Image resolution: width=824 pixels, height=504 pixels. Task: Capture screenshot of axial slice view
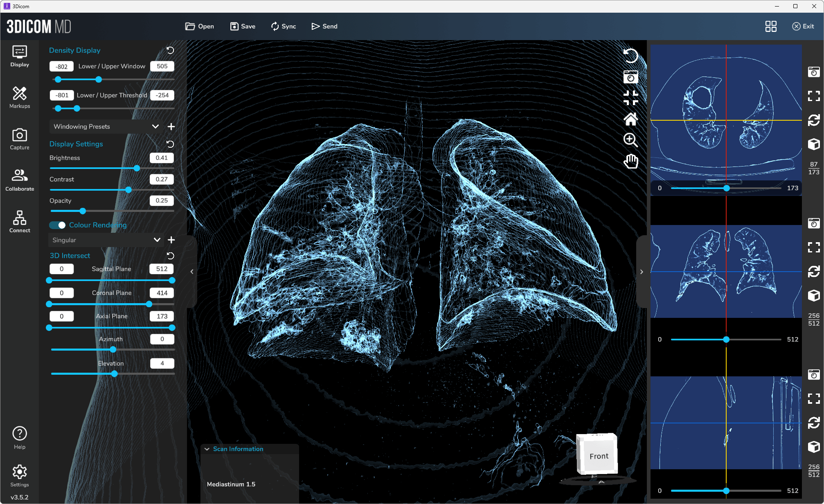(x=814, y=72)
